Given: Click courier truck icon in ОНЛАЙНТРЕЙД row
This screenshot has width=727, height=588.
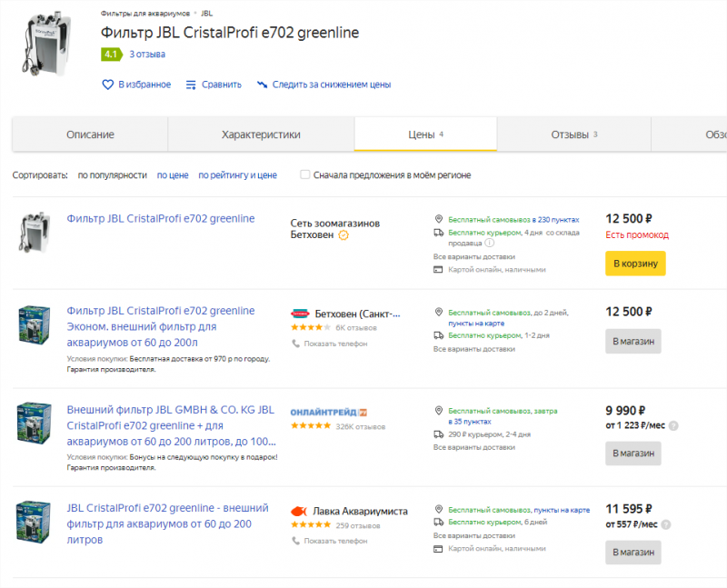Looking at the screenshot, I should pos(438,434).
